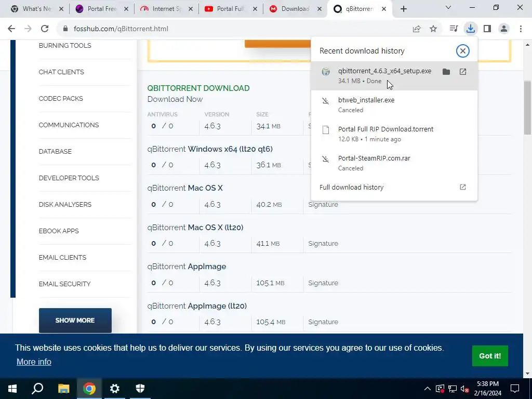
Task: Open File Explorer from taskbar
Action: click(63, 389)
